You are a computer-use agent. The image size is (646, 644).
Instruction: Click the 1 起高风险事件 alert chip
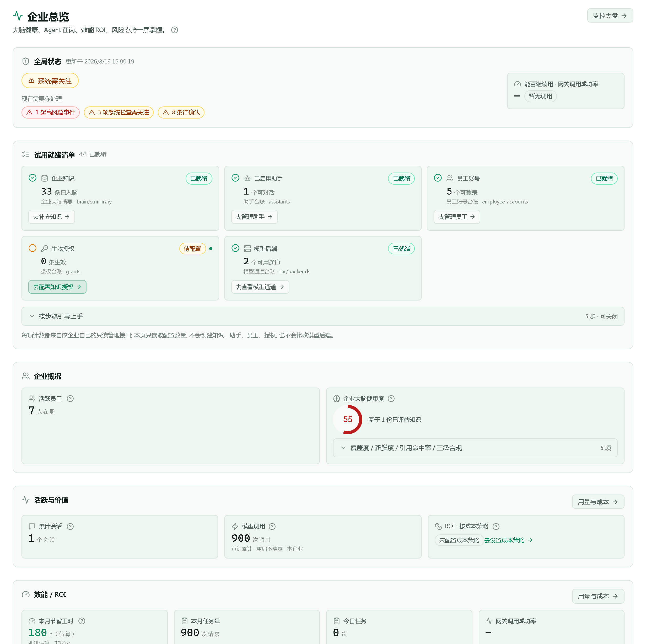tap(51, 112)
